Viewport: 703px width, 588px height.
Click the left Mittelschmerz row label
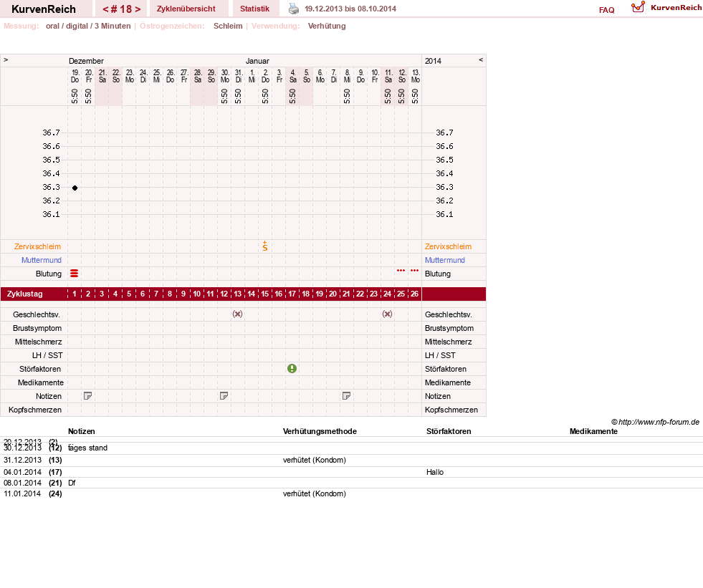(x=38, y=342)
